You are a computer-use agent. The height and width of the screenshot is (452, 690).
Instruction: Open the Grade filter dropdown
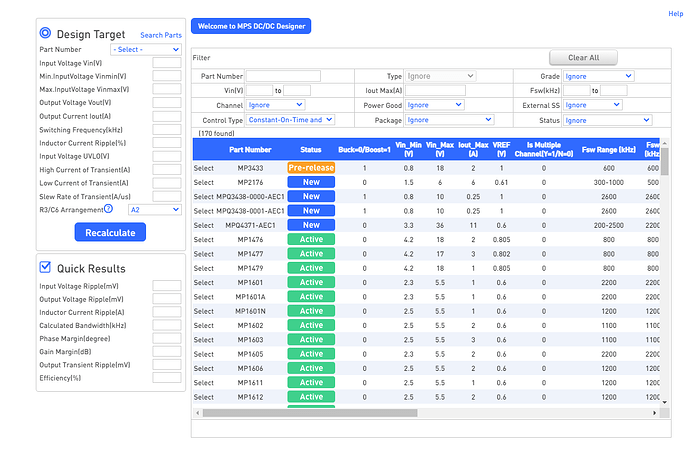[598, 76]
